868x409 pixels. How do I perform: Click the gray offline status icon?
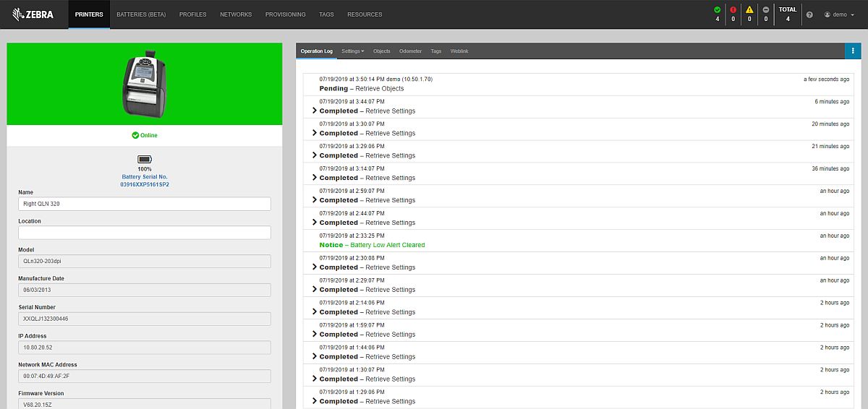[766, 10]
